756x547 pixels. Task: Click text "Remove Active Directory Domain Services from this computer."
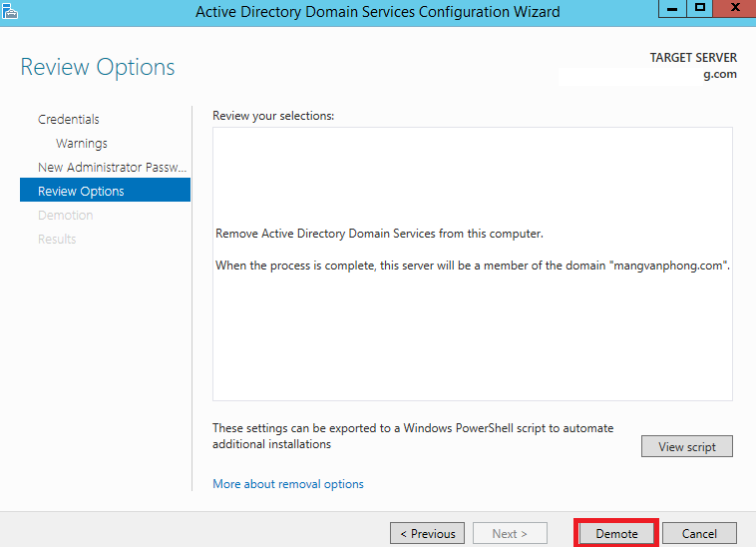coord(379,234)
